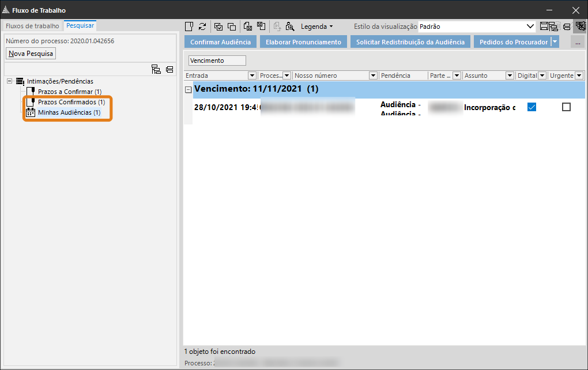Click the Vencimento grouping field
Screen dimensions: 588x370
(217, 61)
